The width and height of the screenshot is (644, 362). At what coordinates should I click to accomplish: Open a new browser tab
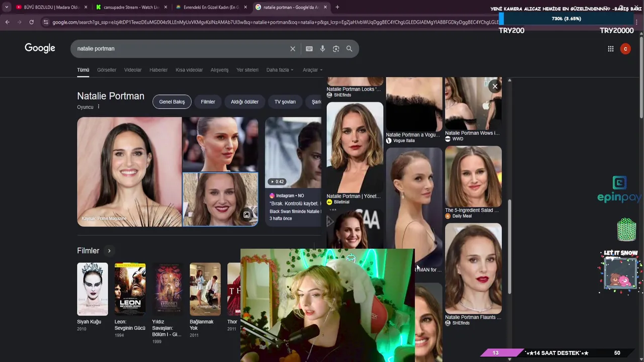(x=337, y=7)
